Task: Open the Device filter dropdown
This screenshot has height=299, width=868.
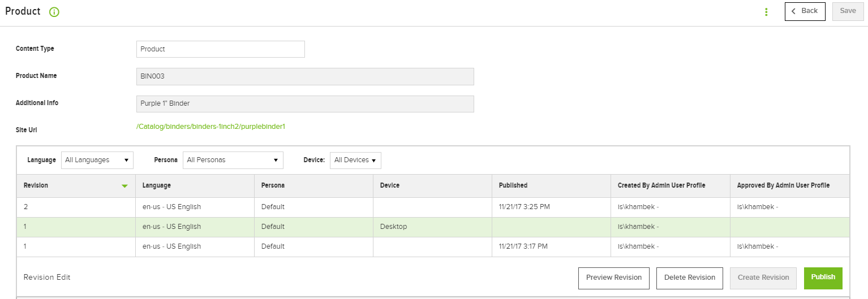Action: pos(355,160)
